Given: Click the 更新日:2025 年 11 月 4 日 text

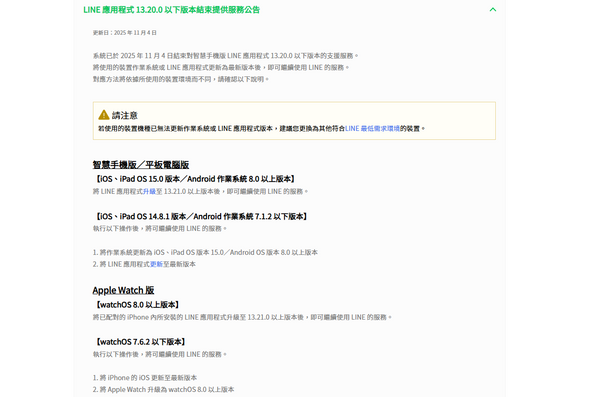Looking at the screenshot, I should (125, 33).
